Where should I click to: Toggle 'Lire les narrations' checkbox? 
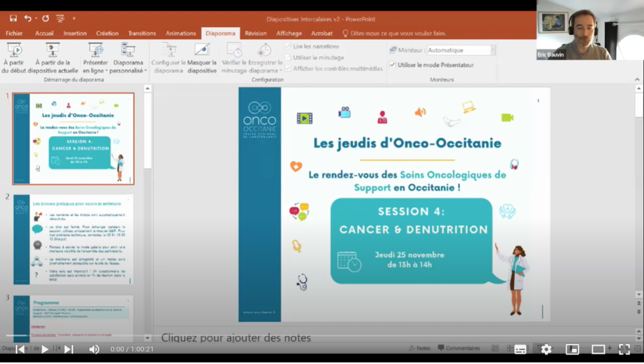point(288,47)
